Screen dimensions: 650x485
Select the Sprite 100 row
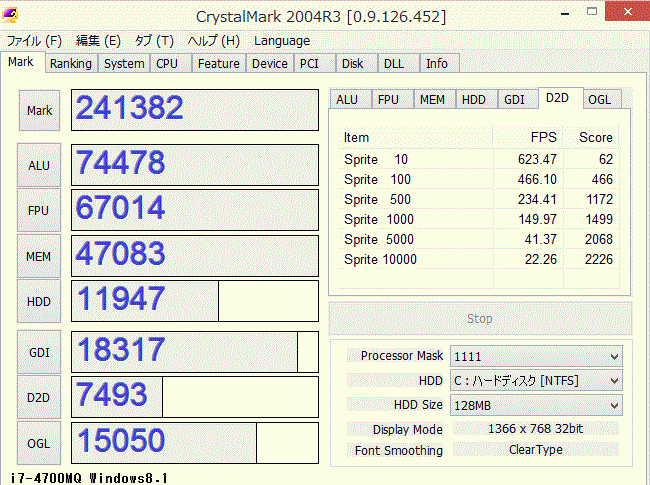click(479, 179)
